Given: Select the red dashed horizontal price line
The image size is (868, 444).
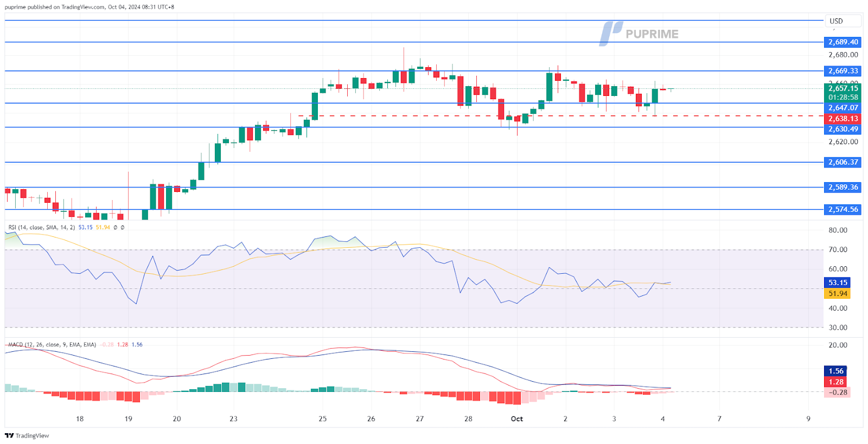Looking at the screenshot, I should click(x=561, y=115).
